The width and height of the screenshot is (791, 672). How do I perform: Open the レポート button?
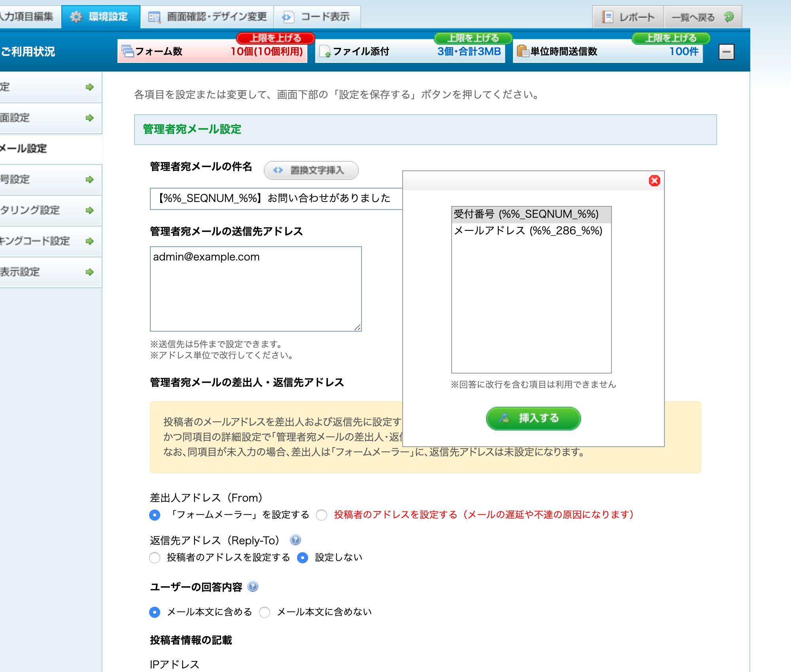click(628, 17)
